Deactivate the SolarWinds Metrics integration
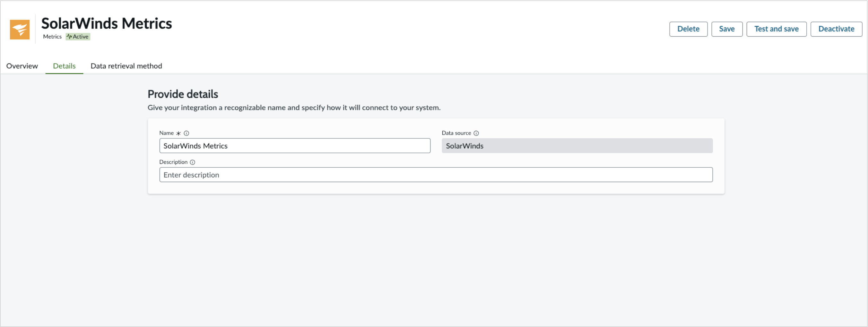Screen dimensions: 868x327 tap(836, 29)
